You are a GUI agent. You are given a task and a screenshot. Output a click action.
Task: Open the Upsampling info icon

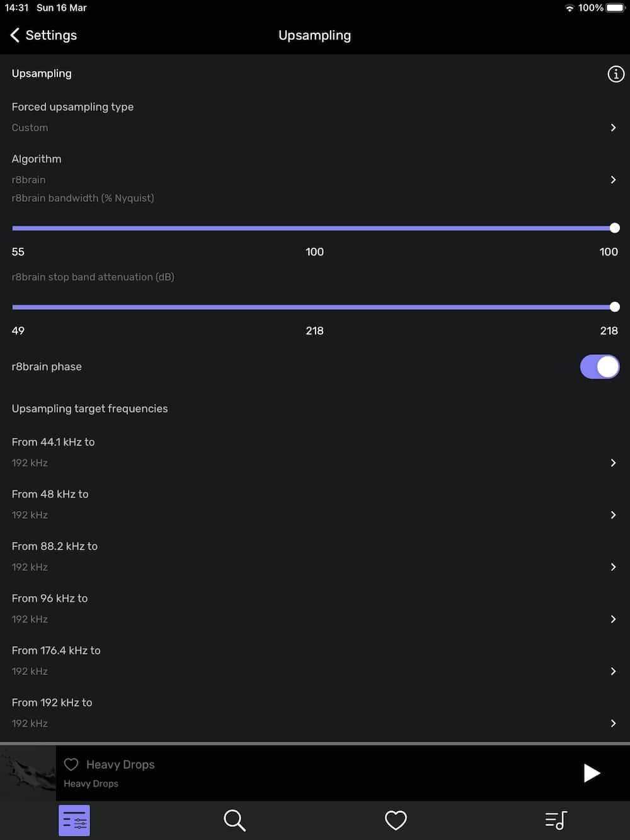616,74
